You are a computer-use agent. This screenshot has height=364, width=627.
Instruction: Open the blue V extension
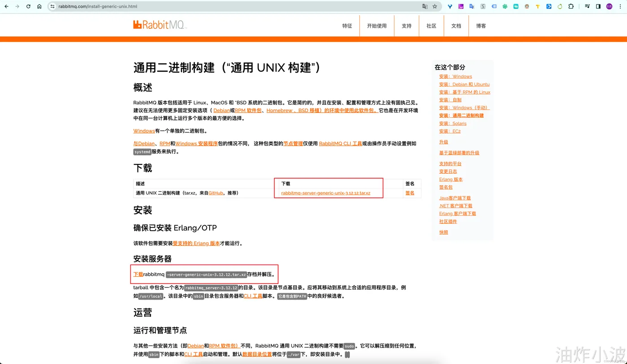[450, 7]
